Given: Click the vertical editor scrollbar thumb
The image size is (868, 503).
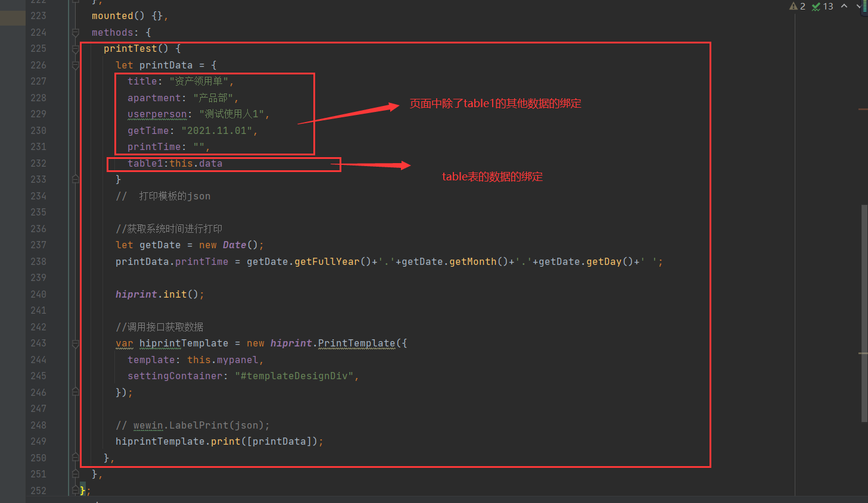Looking at the screenshot, I should pos(864,313).
